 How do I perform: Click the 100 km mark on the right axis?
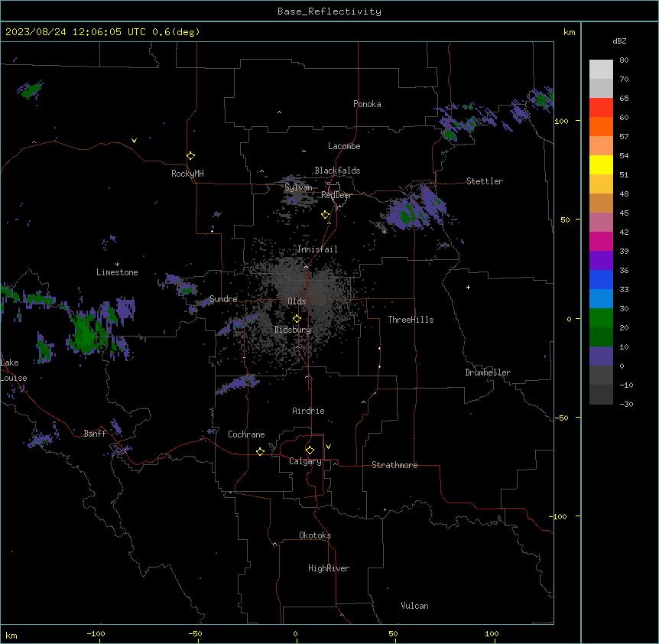(x=561, y=121)
